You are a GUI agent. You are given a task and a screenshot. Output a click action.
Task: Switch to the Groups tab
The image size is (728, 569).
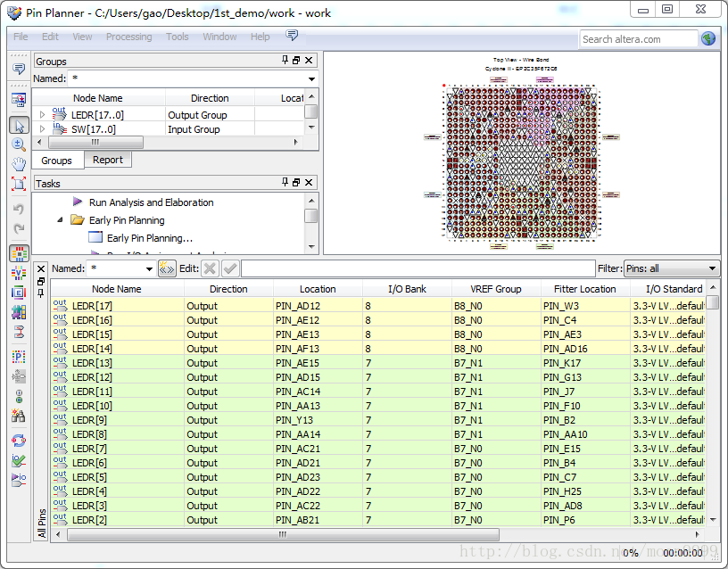pyautogui.click(x=56, y=161)
